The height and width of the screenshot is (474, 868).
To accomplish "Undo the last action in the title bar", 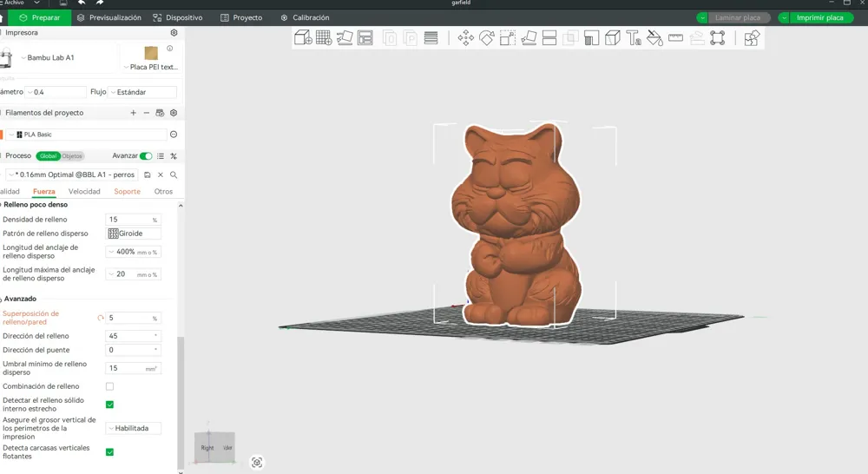I will tap(82, 3).
